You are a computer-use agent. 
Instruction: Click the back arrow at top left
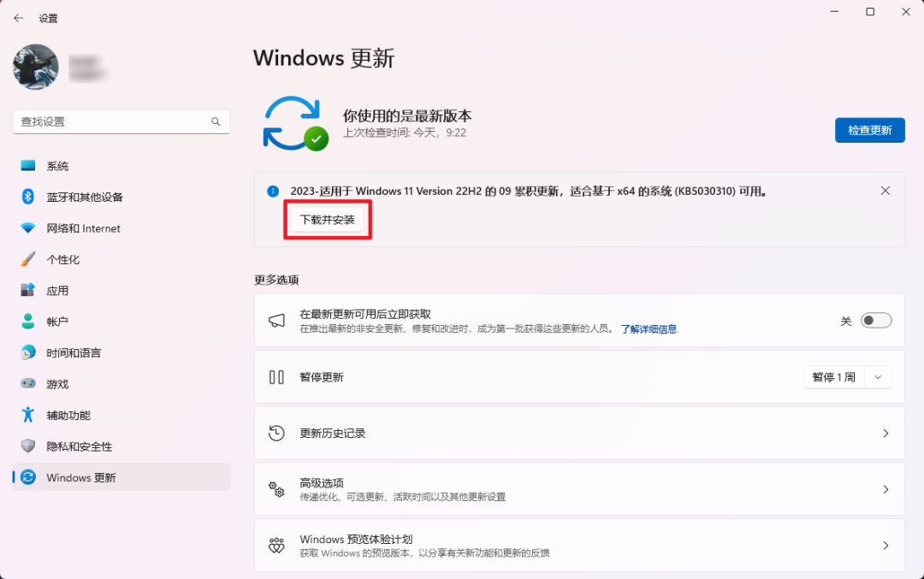point(20,17)
